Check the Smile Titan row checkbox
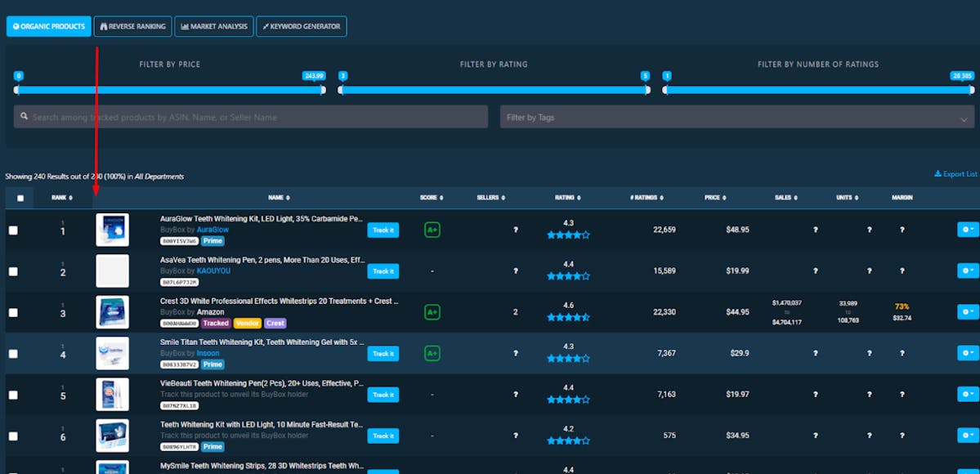Image resolution: width=980 pixels, height=474 pixels. pos(13,354)
